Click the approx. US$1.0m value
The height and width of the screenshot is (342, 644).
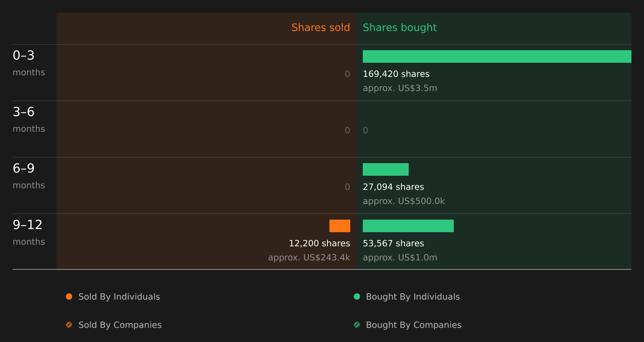(x=400, y=257)
